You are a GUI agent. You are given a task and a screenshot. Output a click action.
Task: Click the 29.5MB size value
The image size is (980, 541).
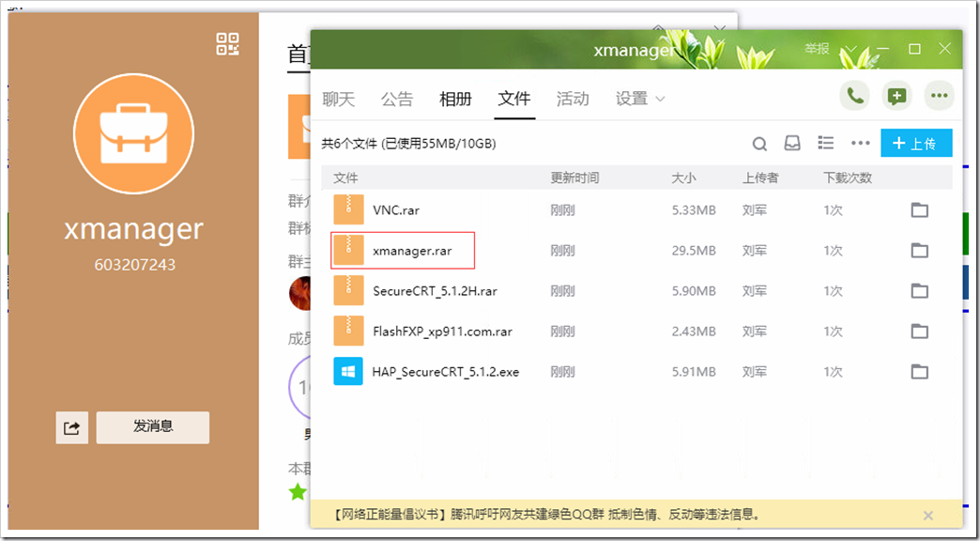694,251
